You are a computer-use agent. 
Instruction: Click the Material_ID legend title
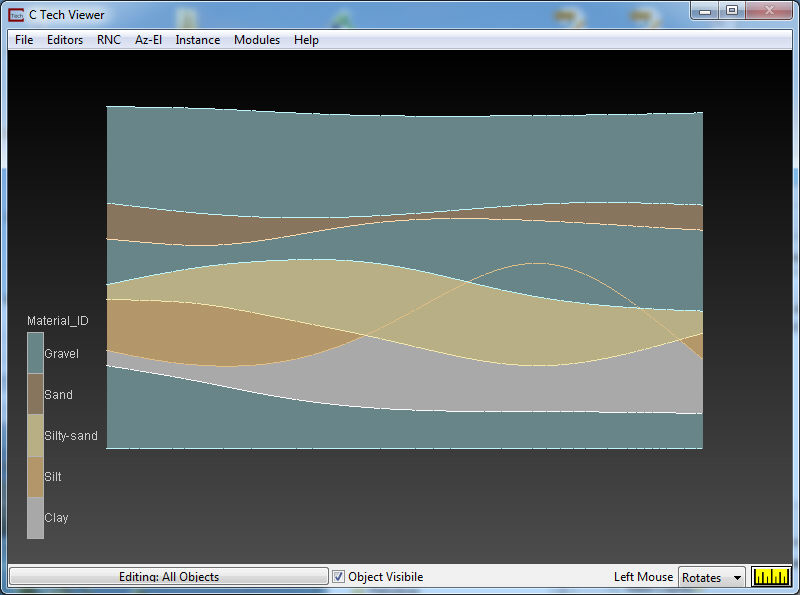58,321
